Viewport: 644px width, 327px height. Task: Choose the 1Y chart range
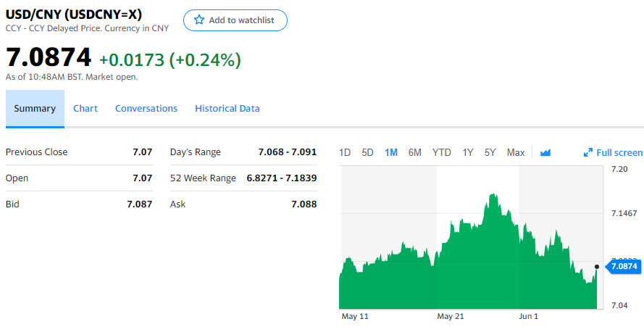(x=468, y=152)
